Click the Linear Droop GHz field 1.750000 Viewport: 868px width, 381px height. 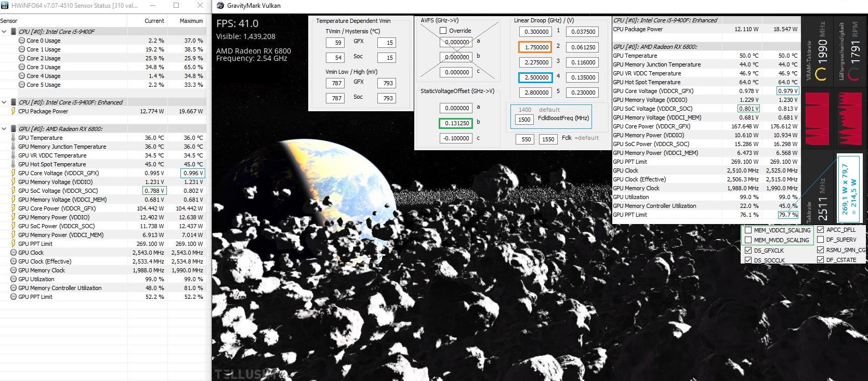(x=536, y=47)
